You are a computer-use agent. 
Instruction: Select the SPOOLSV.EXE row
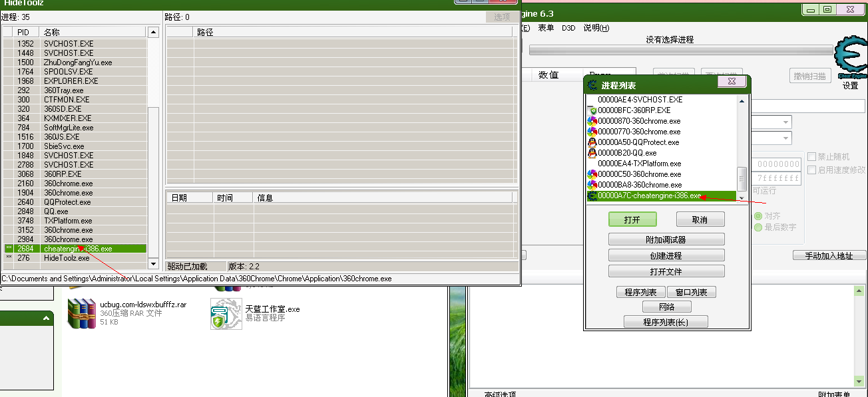[x=75, y=72]
